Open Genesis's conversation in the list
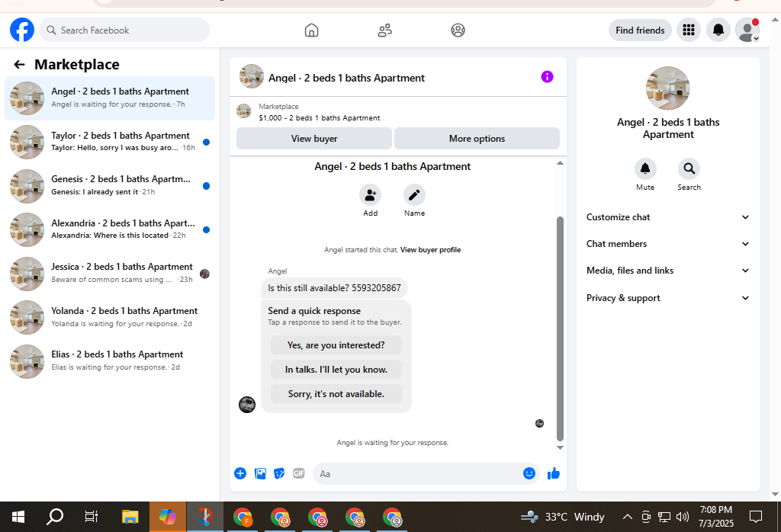This screenshot has height=532, width=781. (110, 186)
